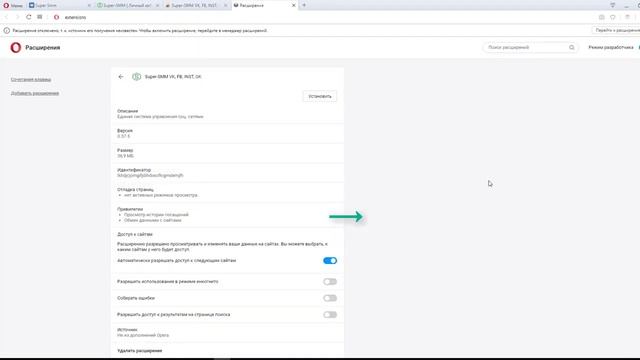Click the heart bookmark icon in toolbar
Screen dimensions: 640x360
[x=613, y=17]
